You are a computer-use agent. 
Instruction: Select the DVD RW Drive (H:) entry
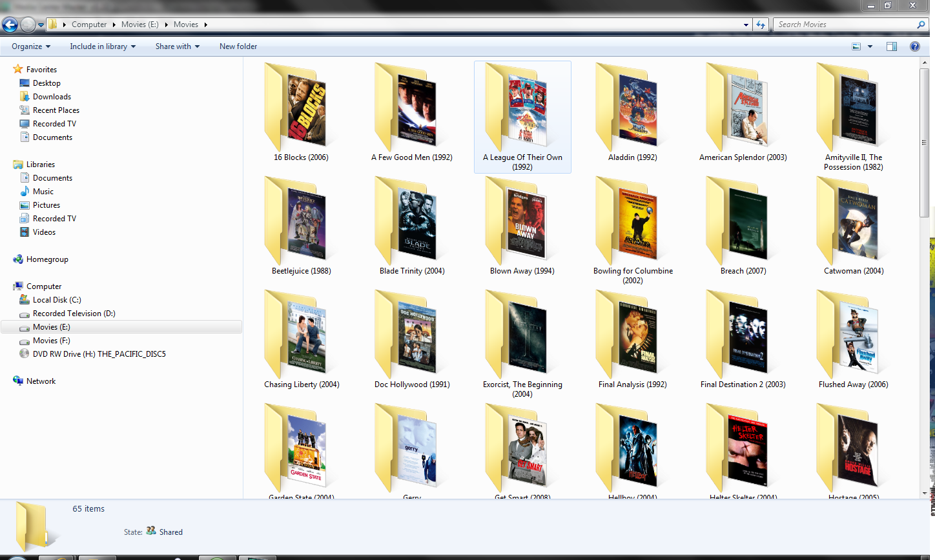click(99, 354)
